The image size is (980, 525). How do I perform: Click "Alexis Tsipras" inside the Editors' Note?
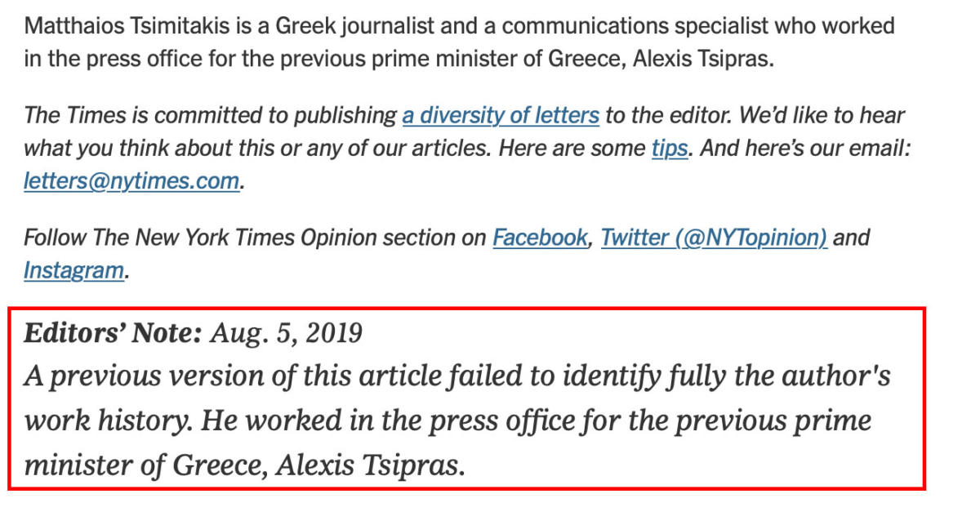pyautogui.click(x=369, y=465)
